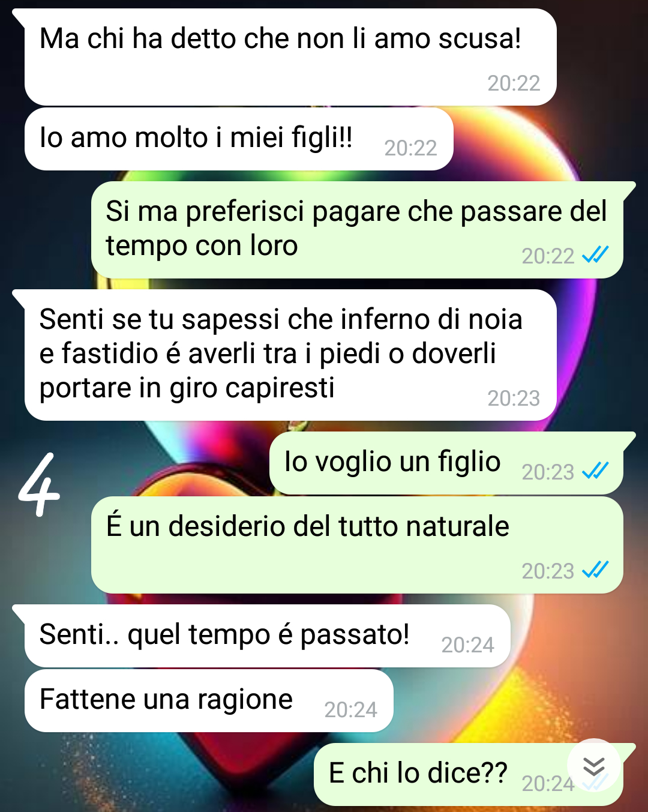Select message 'Io amo molto i miei figli!!'

(x=239, y=139)
